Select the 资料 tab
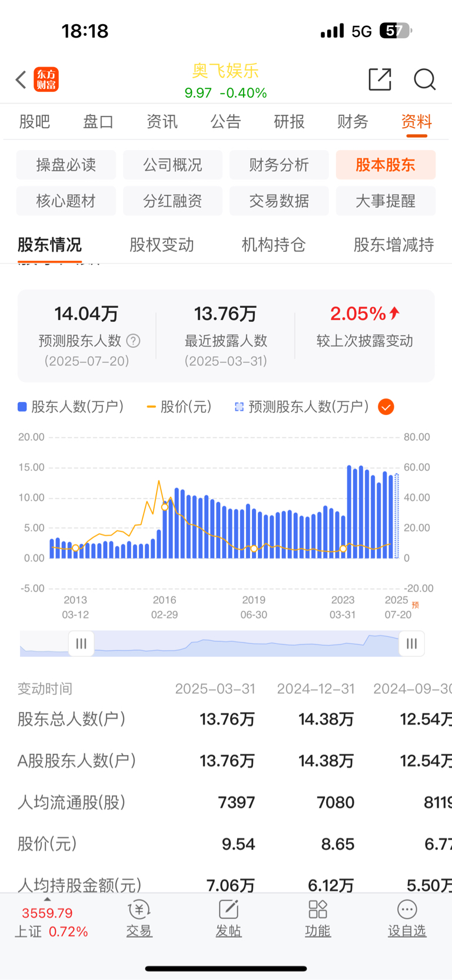452x980 pixels. 417,122
